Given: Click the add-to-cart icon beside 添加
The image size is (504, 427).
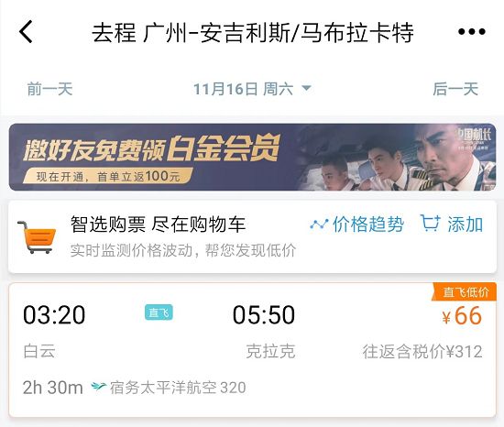Looking at the screenshot, I should pos(431,223).
